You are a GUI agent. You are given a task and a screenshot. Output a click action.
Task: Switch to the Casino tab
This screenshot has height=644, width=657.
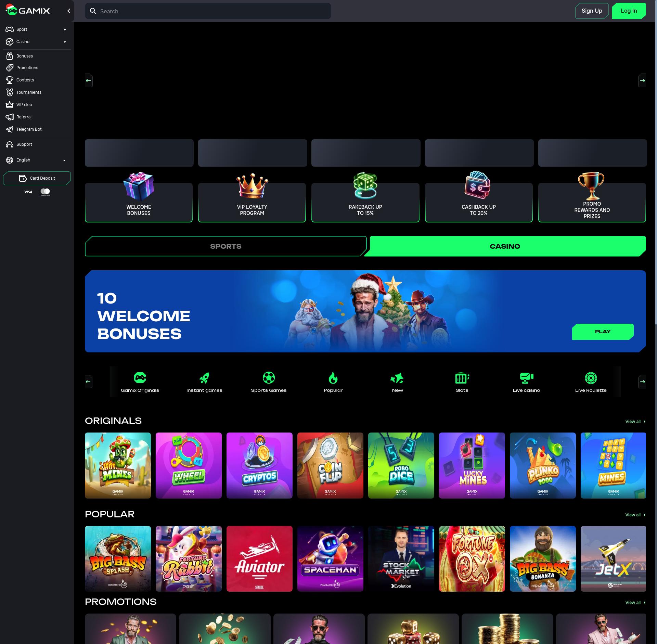click(505, 246)
